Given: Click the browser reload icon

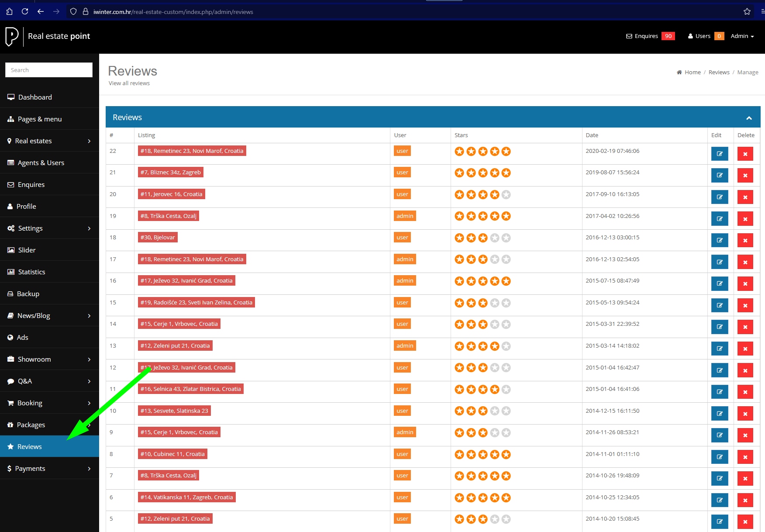Looking at the screenshot, I should (25, 11).
